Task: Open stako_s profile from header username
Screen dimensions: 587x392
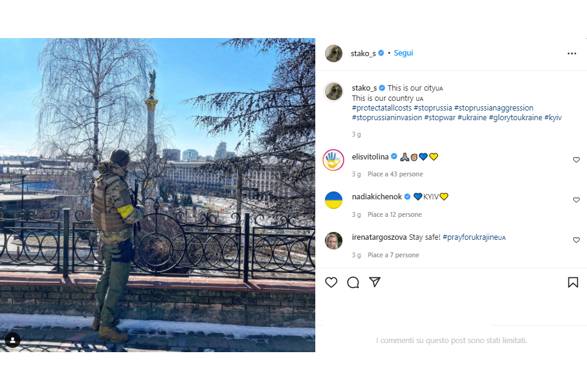Action: click(363, 54)
